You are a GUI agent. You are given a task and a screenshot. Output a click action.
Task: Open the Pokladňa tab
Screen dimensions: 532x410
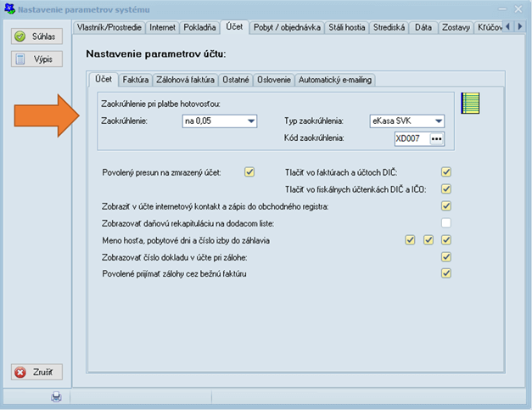[x=200, y=27]
